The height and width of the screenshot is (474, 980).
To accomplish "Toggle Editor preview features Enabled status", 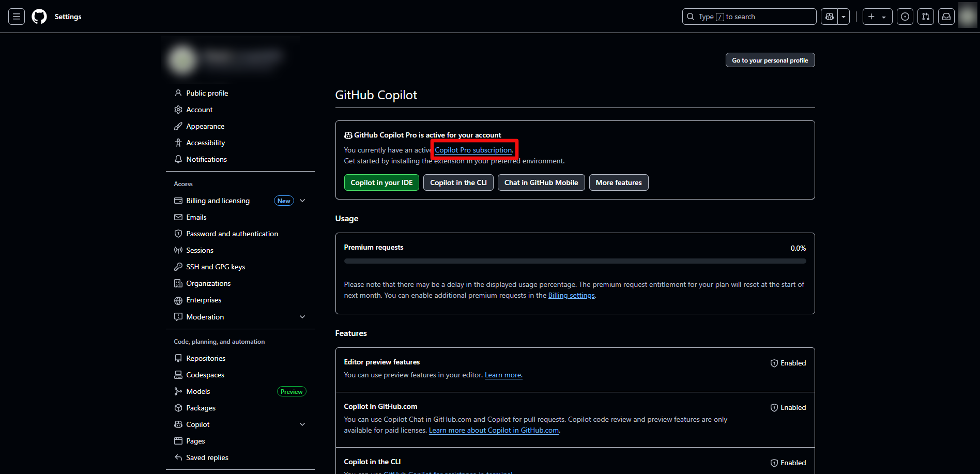I will click(x=788, y=363).
